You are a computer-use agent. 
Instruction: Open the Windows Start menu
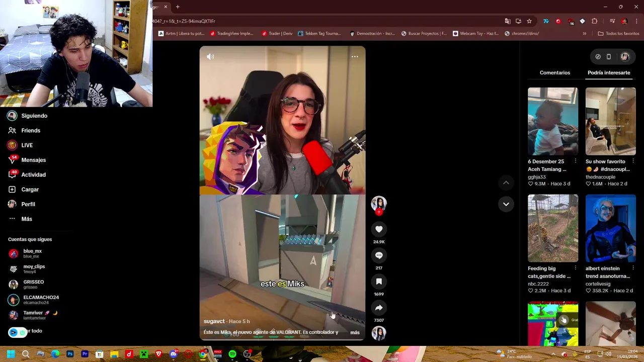point(11,354)
